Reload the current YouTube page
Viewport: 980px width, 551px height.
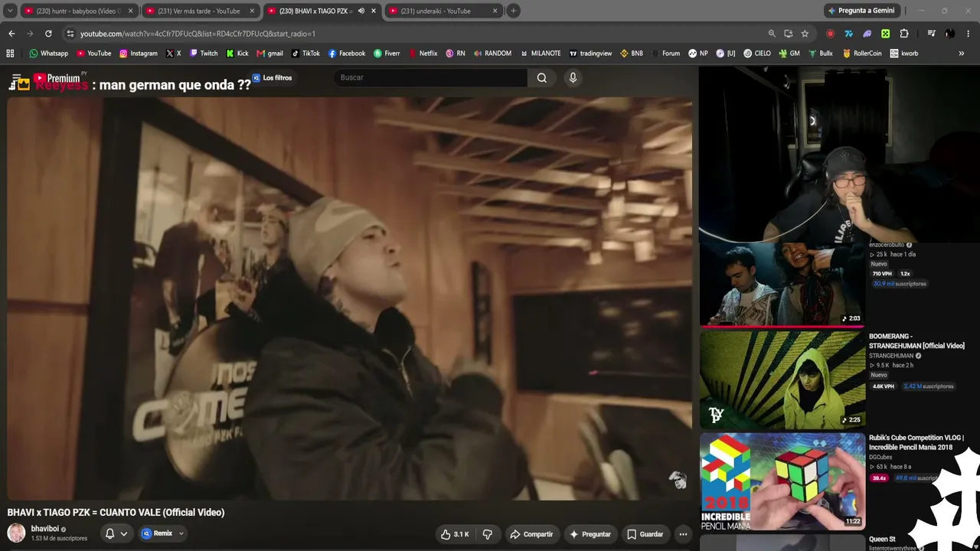tap(48, 34)
